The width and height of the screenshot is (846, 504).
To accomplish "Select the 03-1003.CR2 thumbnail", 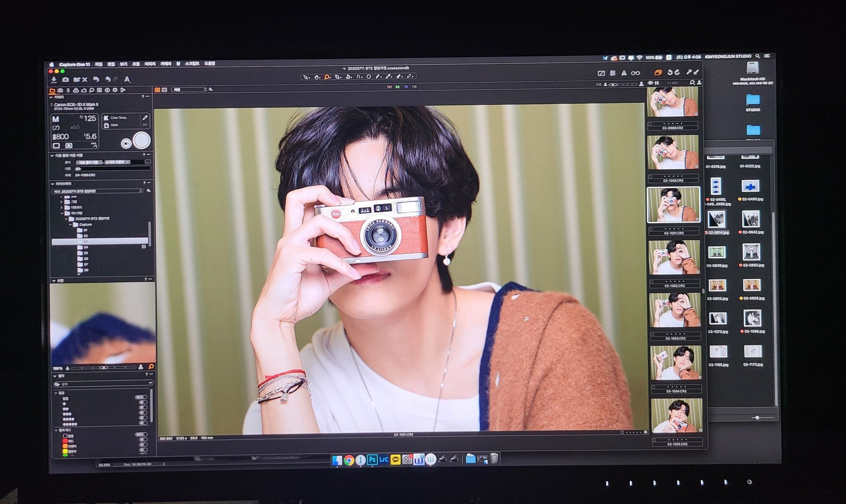I will 675,310.
